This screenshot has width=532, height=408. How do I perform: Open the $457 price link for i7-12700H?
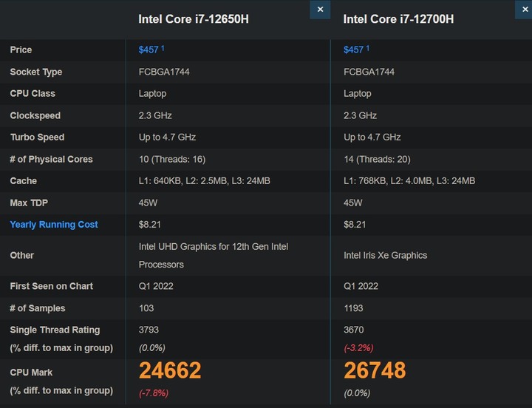coord(353,50)
